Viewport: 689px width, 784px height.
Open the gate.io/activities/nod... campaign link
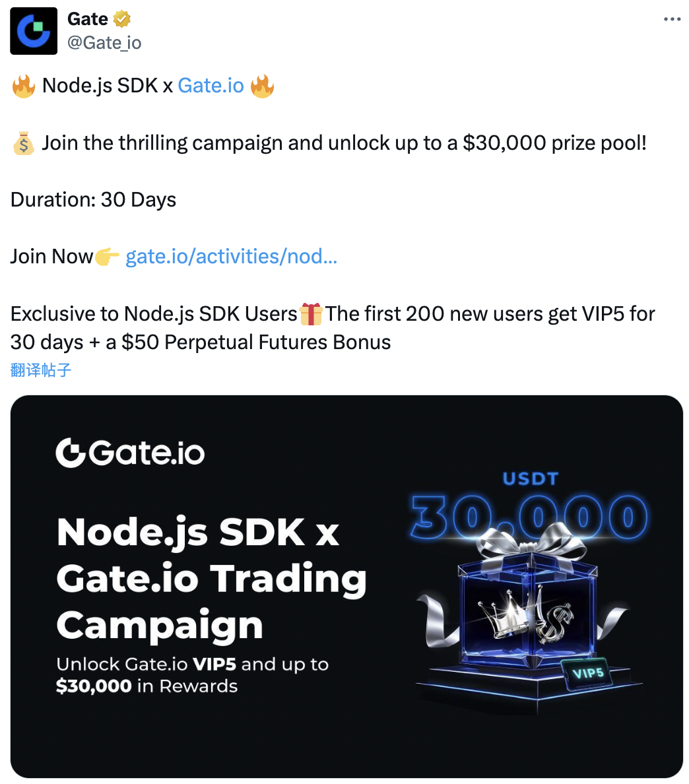tap(231, 256)
